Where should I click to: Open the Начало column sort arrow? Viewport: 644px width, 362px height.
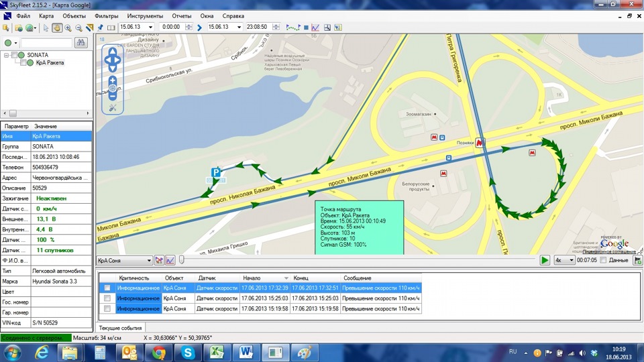tap(286, 278)
